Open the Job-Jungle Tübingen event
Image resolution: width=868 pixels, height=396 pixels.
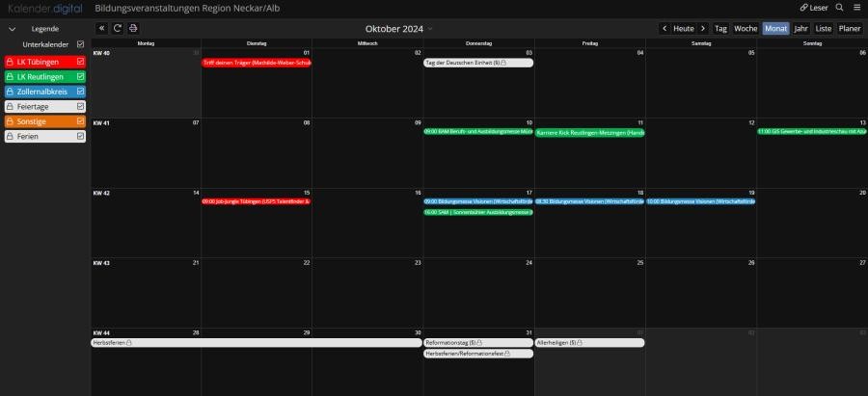tap(257, 201)
